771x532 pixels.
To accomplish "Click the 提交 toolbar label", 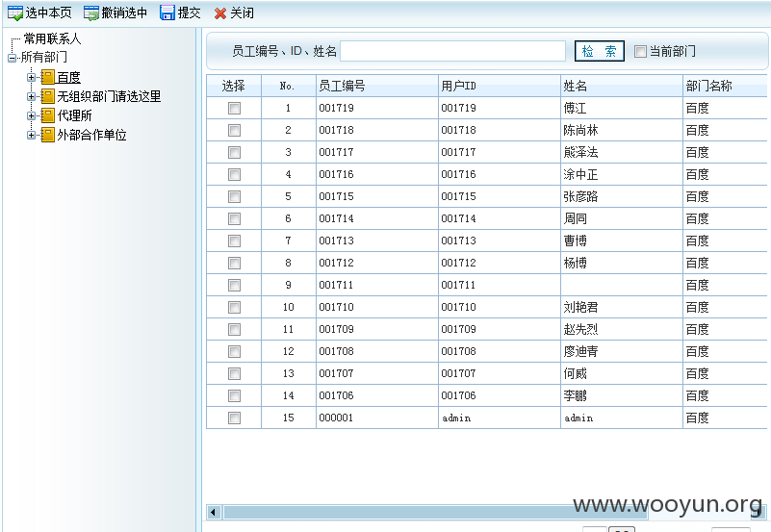I will (x=190, y=13).
